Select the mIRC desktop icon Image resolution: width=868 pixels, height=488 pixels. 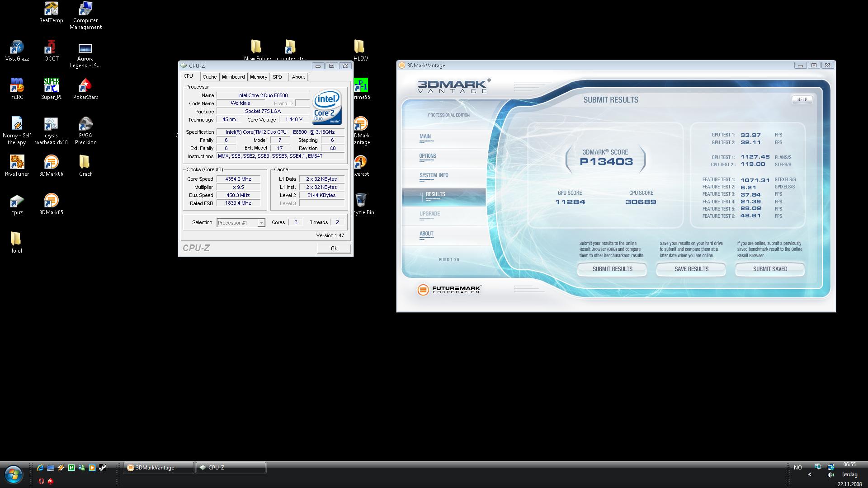(17, 89)
